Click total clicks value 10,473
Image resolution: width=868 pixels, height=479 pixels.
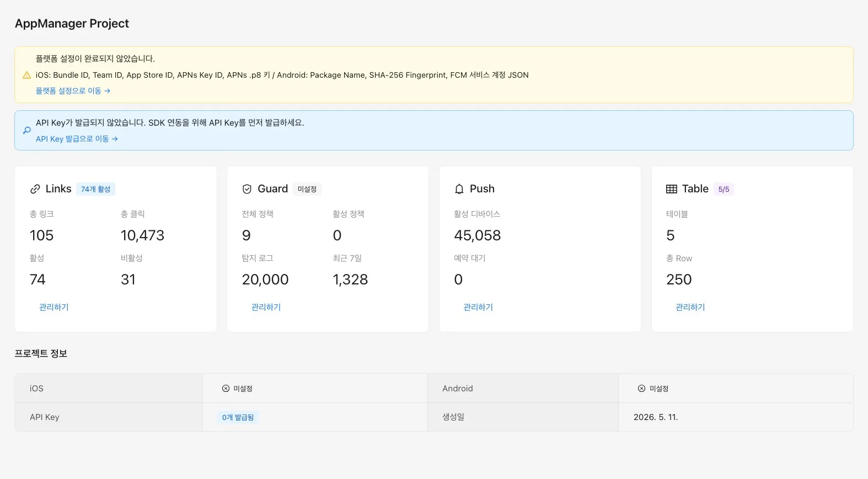pyautogui.click(x=142, y=236)
